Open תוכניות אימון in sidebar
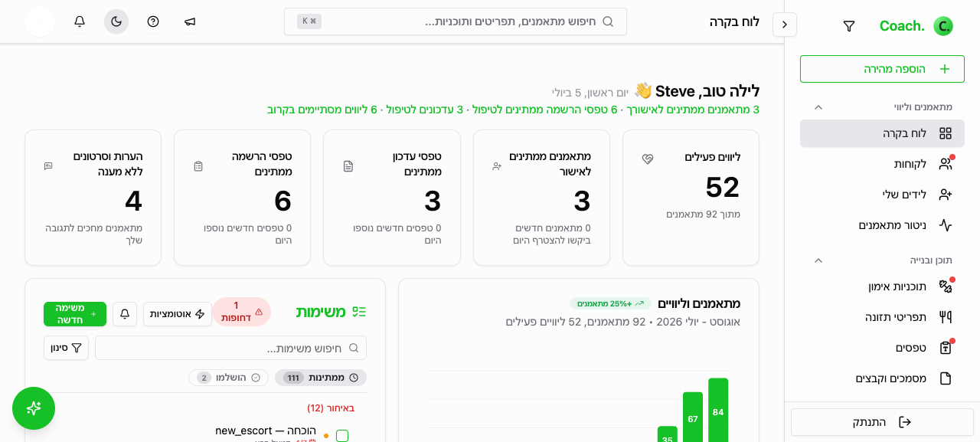 tap(882, 286)
